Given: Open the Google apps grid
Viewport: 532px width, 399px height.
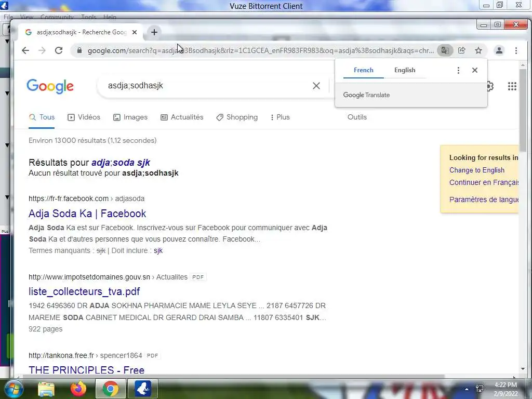Looking at the screenshot, I should click(x=512, y=86).
